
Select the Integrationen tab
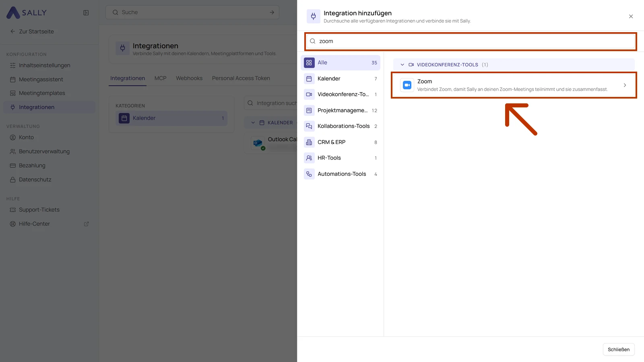128,78
